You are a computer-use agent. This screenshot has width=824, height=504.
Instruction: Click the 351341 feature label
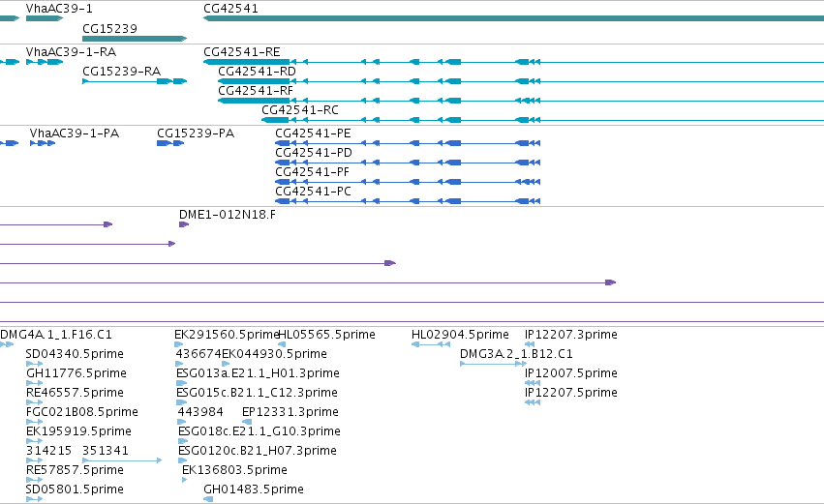(106, 452)
